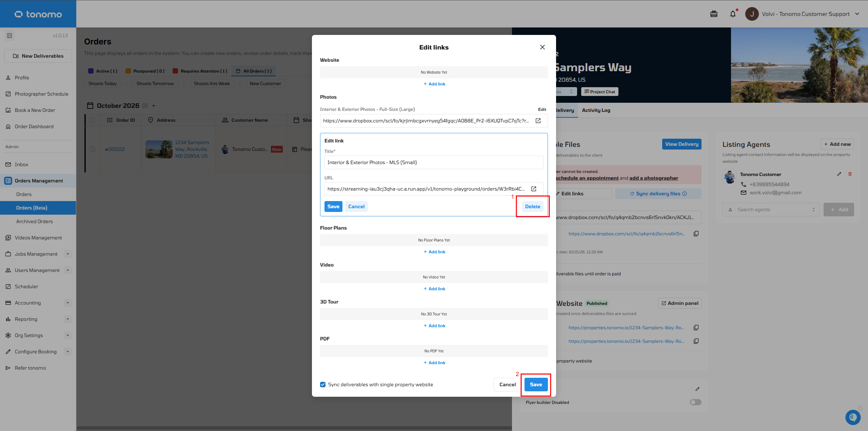Screen dimensions: 868x431
Task: Click Sync delivery files button
Action: [x=658, y=194]
